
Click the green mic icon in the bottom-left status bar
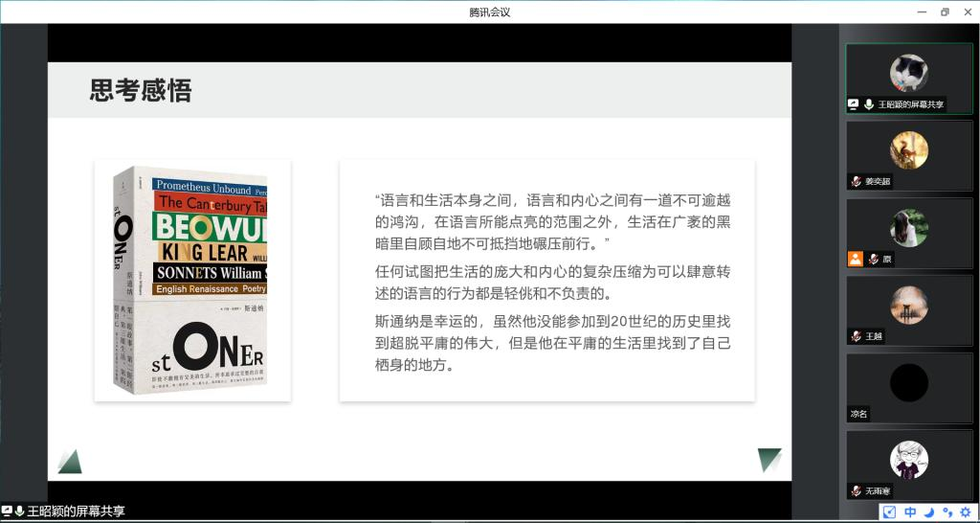(19, 512)
